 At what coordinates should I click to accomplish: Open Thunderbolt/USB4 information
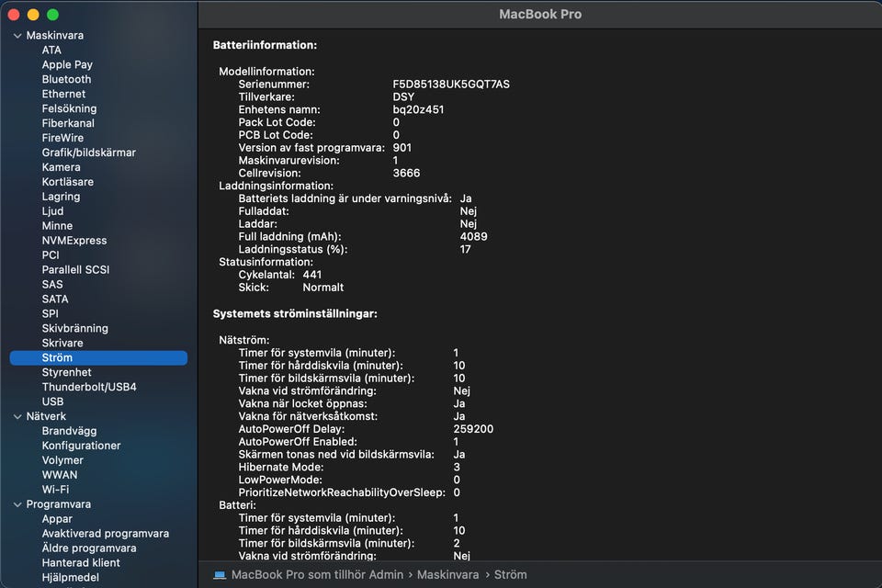point(89,387)
